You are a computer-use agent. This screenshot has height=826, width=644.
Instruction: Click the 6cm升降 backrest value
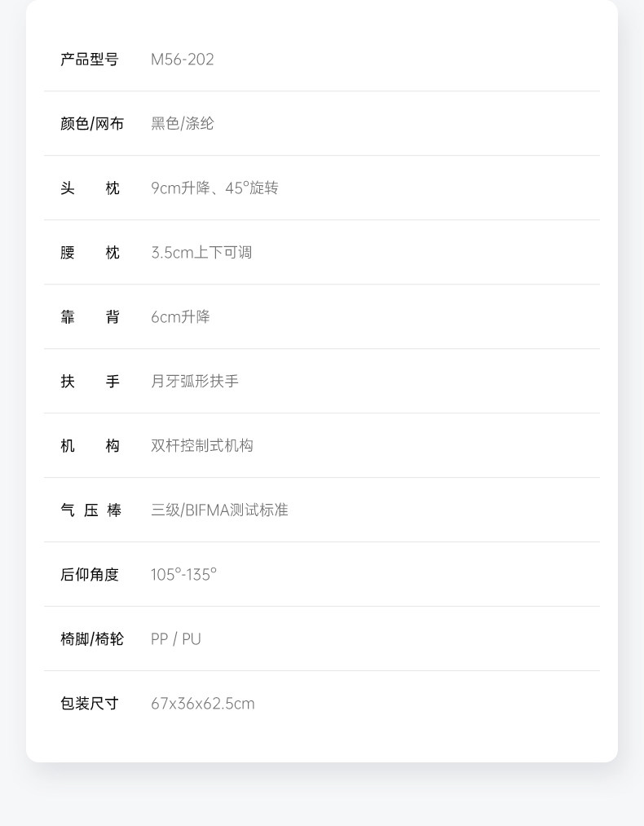[180, 317]
